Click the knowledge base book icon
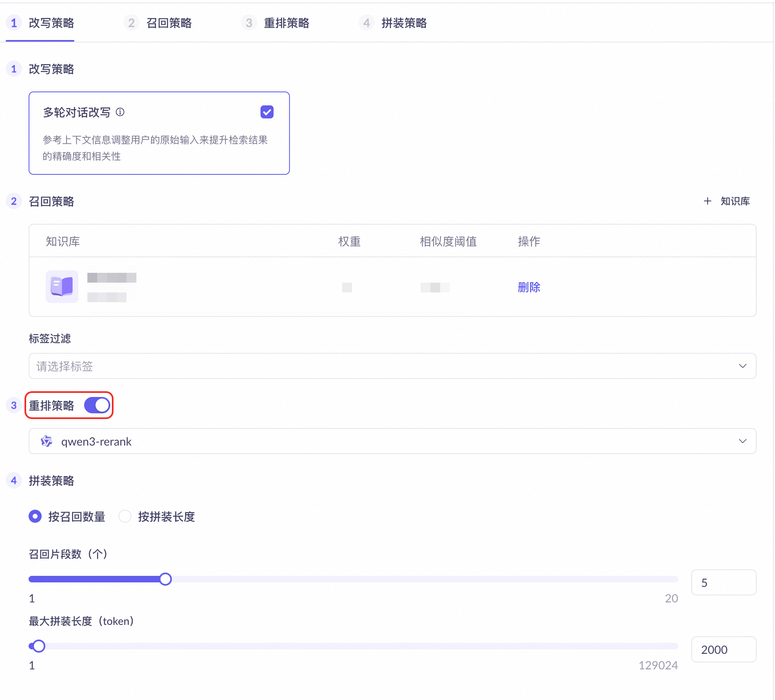Viewport: 775px width, 700px height. point(62,286)
